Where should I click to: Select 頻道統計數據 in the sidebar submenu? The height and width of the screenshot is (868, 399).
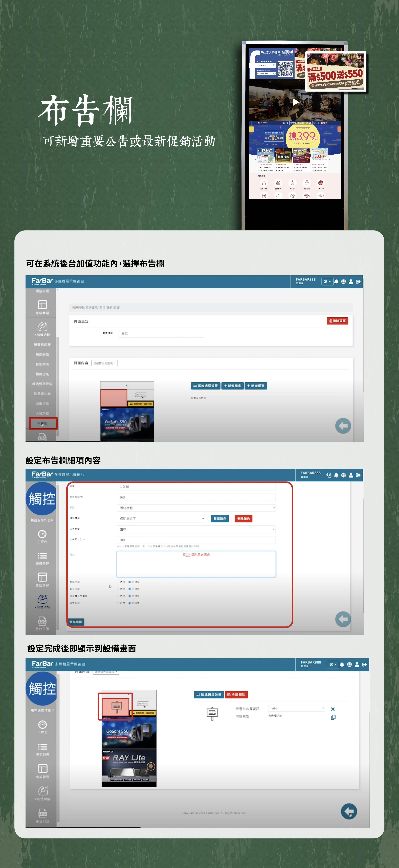tap(42, 384)
